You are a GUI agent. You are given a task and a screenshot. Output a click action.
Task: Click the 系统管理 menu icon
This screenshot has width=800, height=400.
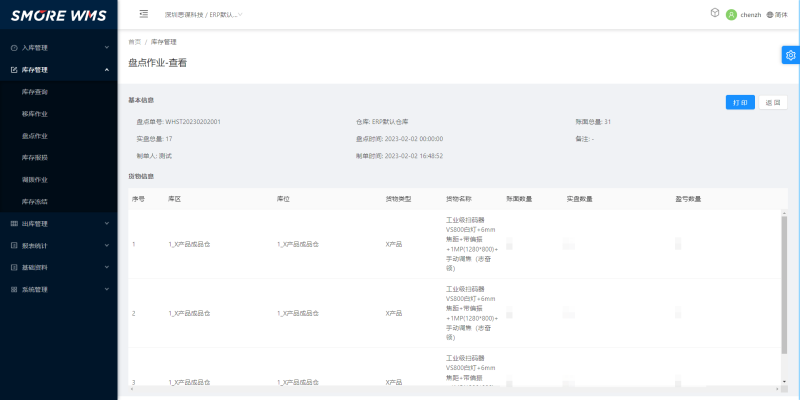coord(13,289)
